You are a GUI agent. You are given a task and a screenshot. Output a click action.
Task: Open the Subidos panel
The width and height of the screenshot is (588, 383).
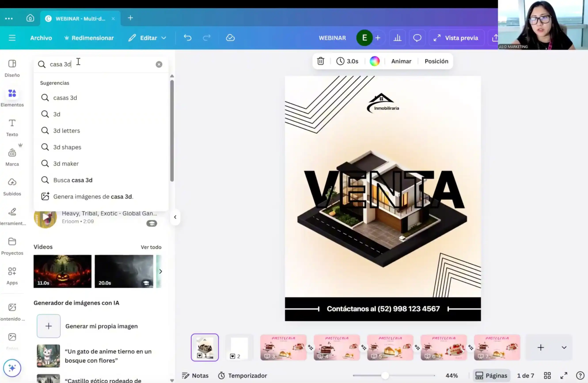click(12, 186)
